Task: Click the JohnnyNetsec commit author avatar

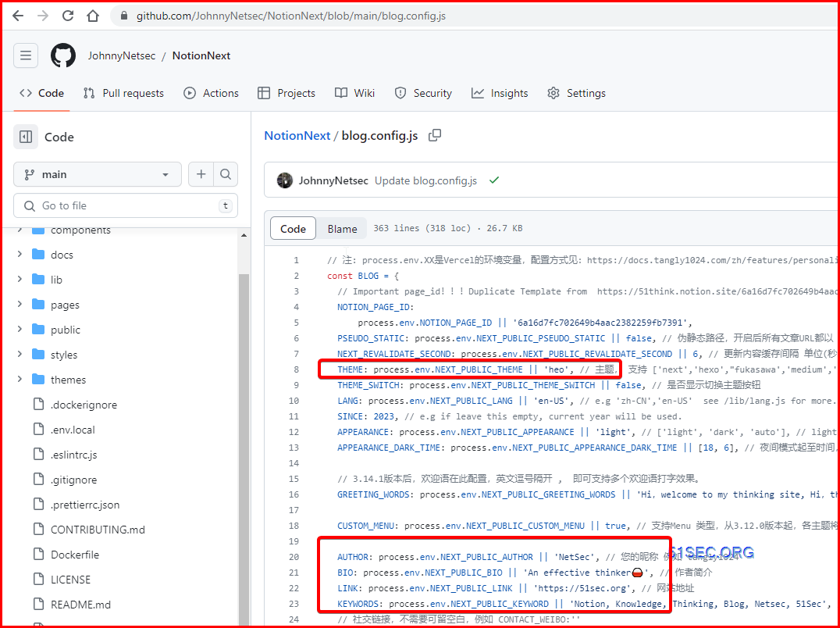Action: tap(284, 180)
